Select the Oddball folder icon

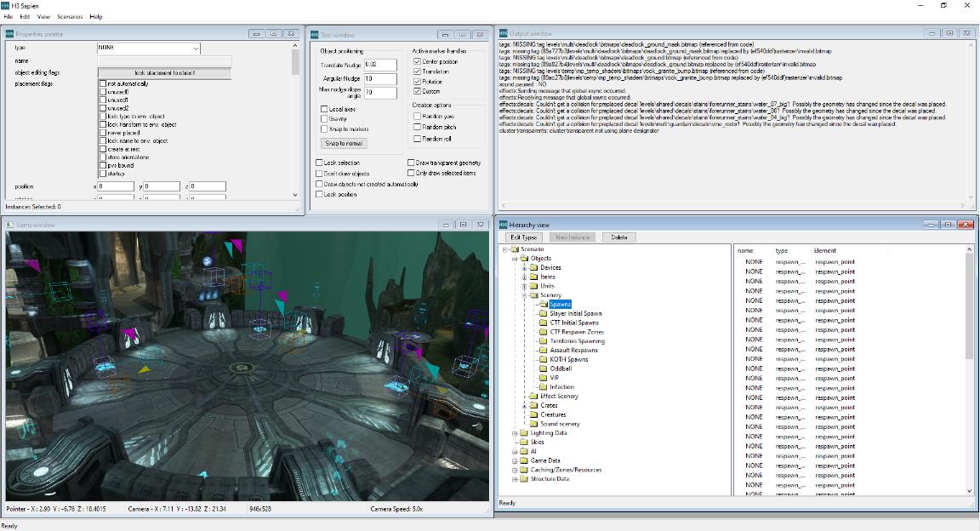(544, 368)
